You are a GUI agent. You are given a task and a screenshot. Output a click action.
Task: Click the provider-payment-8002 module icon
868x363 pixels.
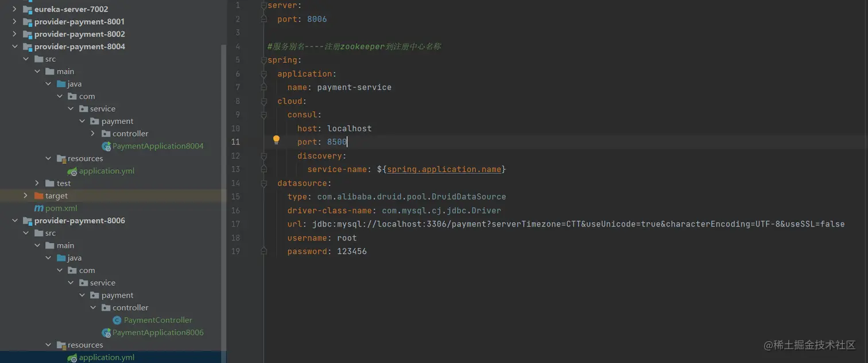point(27,34)
